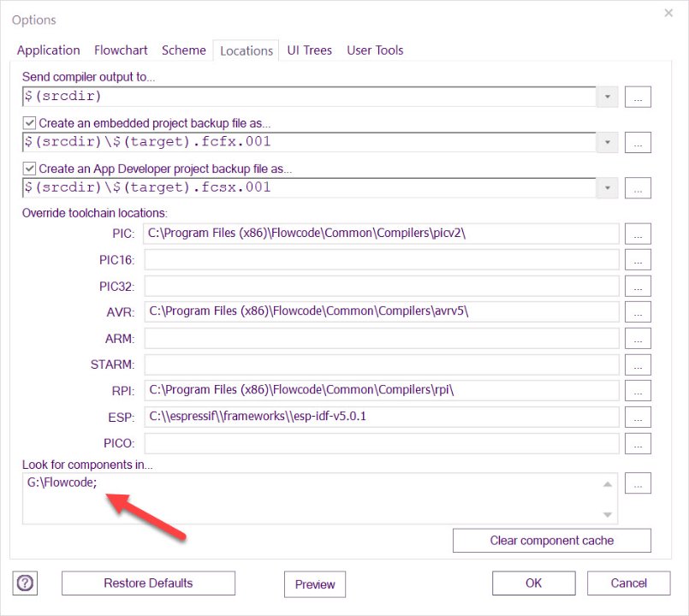Browse for the PICO toolchain location
Screen dimensions: 689x616
(638, 444)
